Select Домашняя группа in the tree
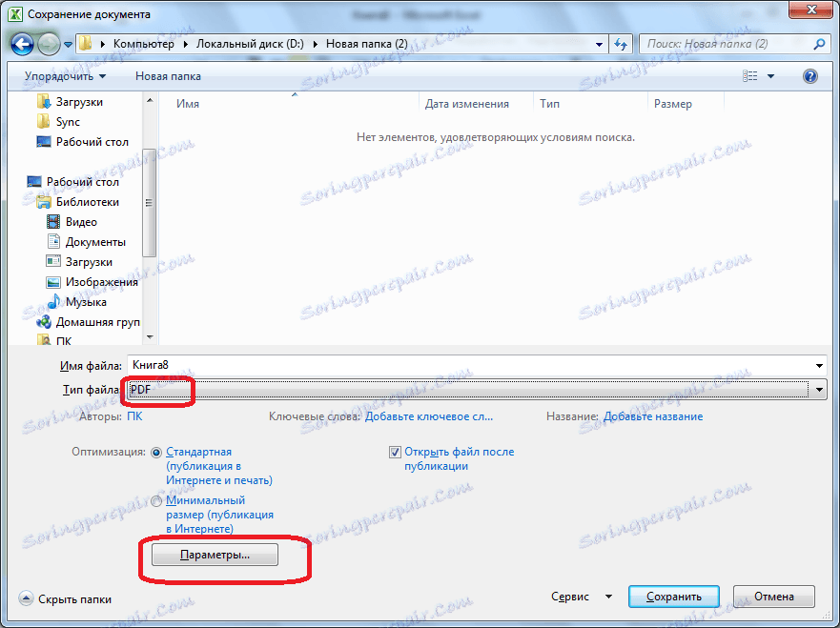The image size is (840, 628). [x=88, y=322]
